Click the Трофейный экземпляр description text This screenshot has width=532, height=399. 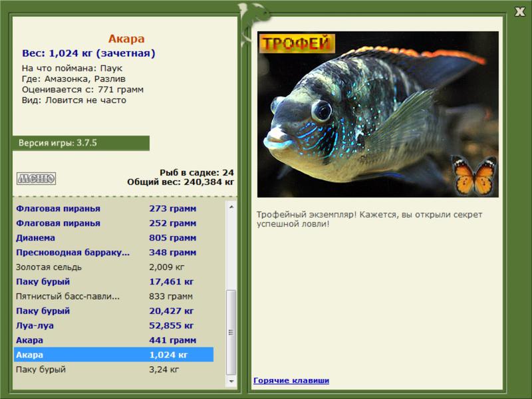click(x=369, y=219)
